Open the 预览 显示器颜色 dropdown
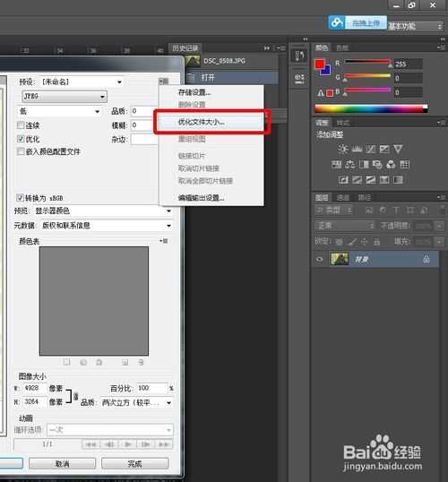 [103, 211]
